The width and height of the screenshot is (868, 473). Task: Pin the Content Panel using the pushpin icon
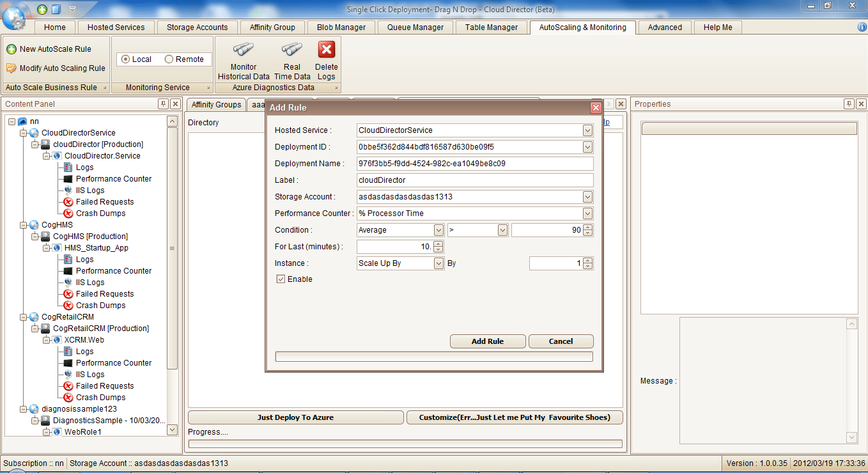(x=163, y=104)
